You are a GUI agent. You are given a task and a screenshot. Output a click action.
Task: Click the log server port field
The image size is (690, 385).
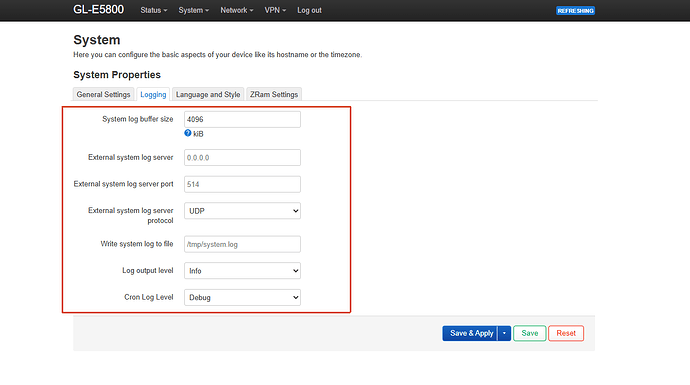[x=242, y=184]
